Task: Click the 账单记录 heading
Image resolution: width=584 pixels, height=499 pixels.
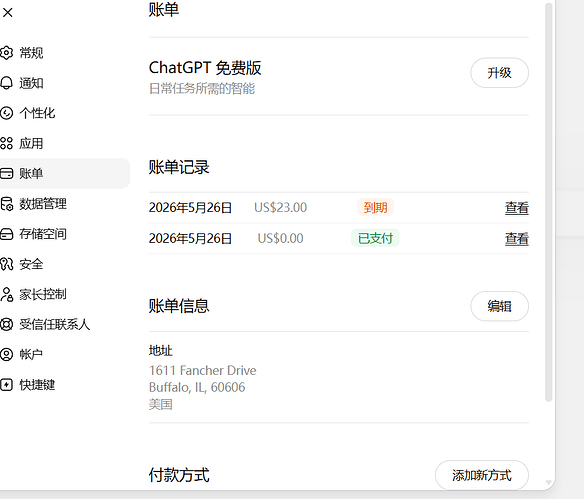Action: (x=179, y=167)
